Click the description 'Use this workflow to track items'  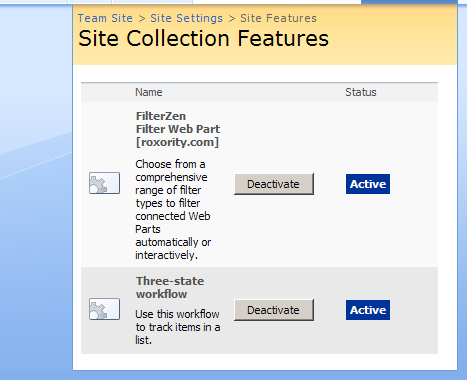click(178, 327)
